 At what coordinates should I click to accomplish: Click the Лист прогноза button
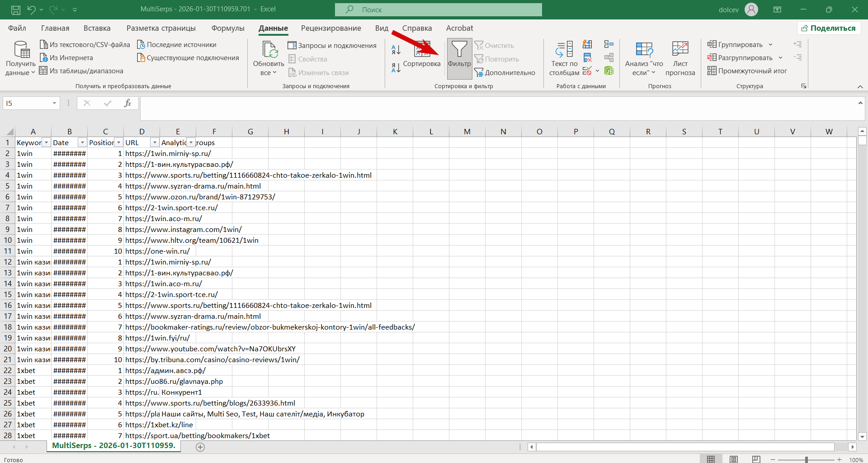click(x=680, y=59)
